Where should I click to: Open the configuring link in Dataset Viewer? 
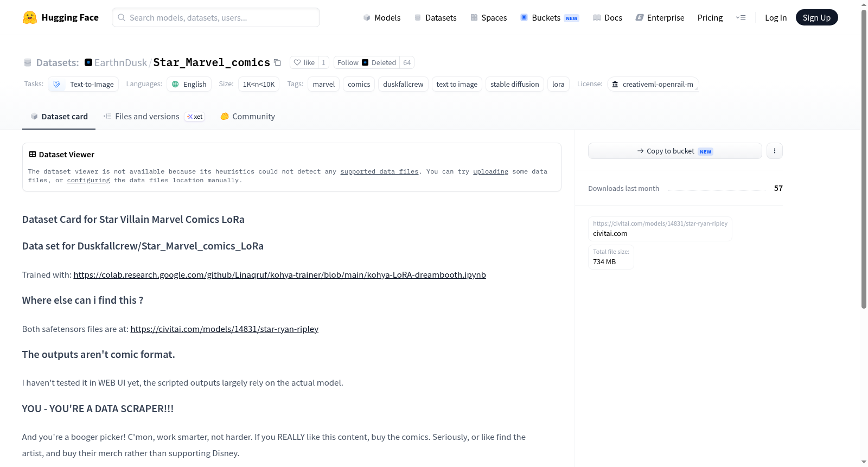(x=88, y=180)
